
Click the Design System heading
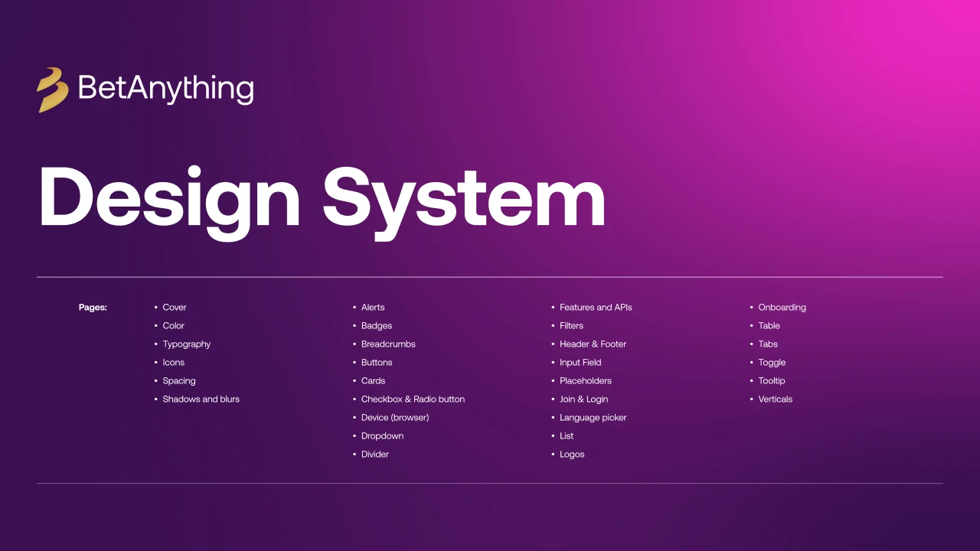(322, 197)
